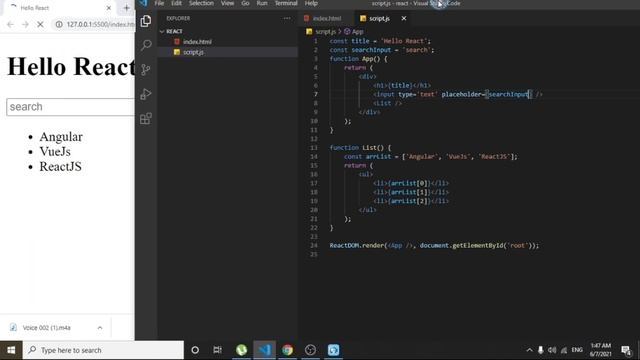Click the VS Code logo icon
Viewport: 640px width, 360px height.
point(143,3)
